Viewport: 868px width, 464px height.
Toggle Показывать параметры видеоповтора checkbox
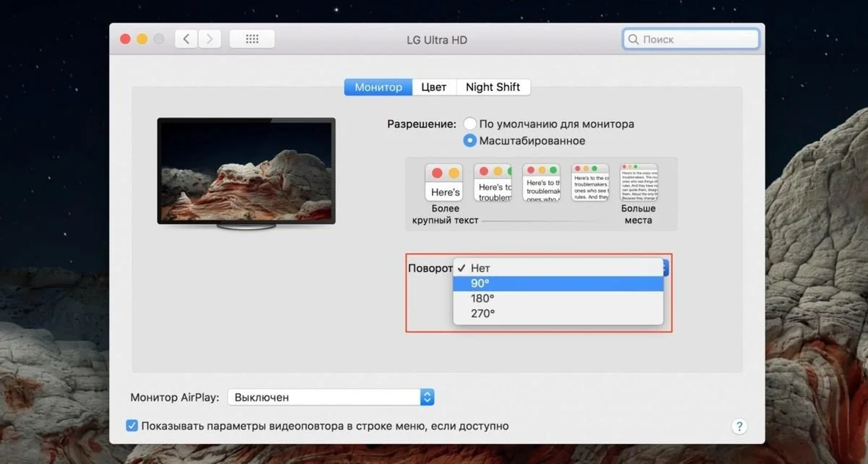coord(132,426)
